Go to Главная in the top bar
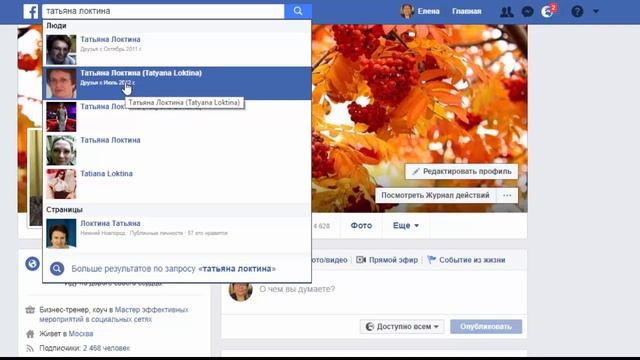 (467, 11)
